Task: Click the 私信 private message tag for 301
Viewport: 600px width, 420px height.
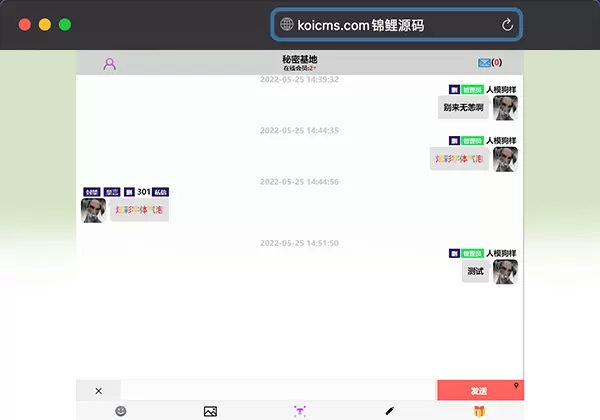Action: click(x=160, y=192)
